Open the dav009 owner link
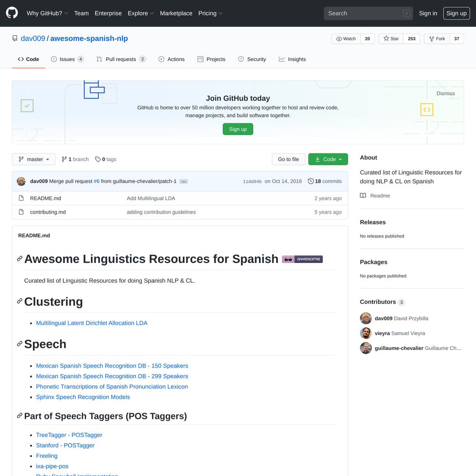The height and width of the screenshot is (476, 476). click(33, 39)
